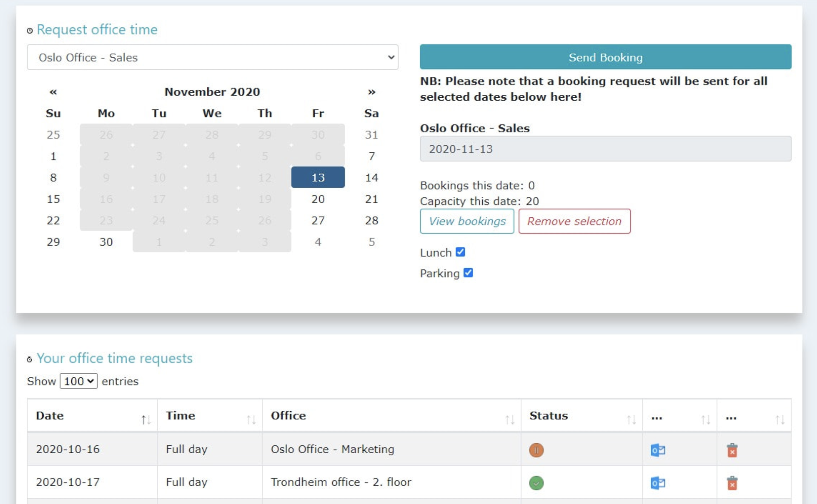Click the navigate to previous month arrow
This screenshot has height=504, width=817.
click(52, 92)
